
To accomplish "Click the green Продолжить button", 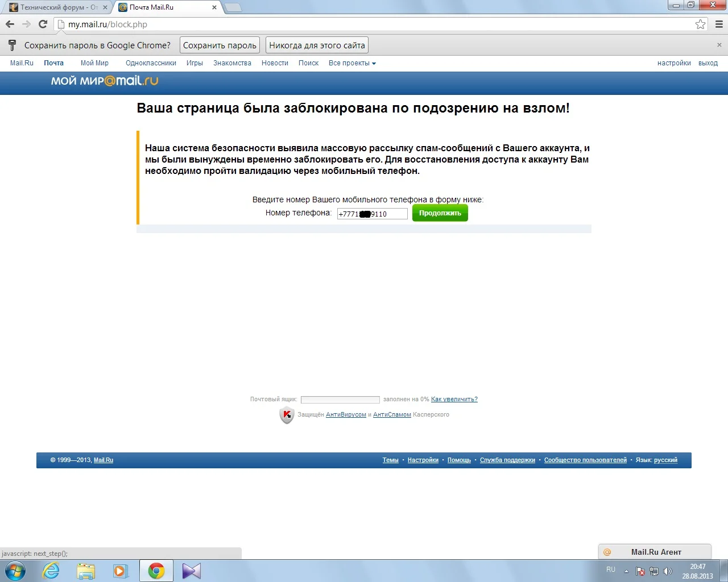I will (x=440, y=213).
